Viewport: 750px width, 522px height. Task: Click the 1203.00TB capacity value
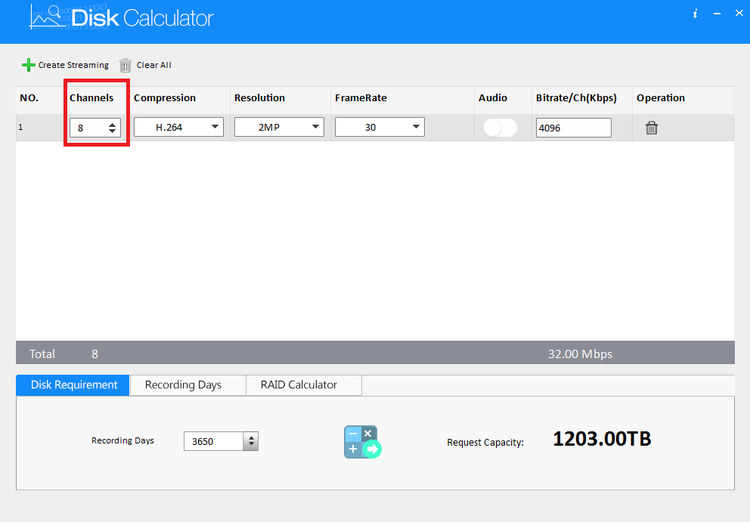(602, 439)
